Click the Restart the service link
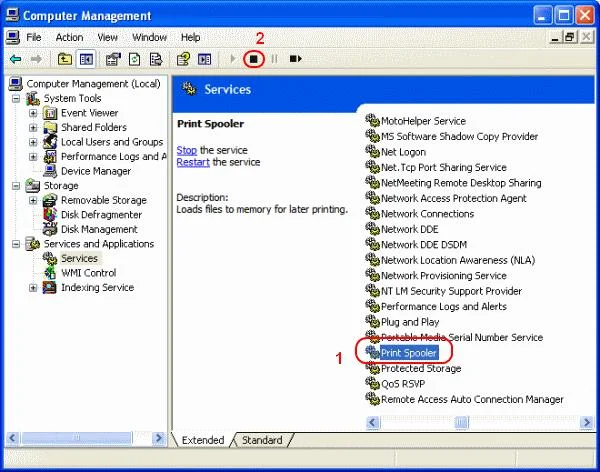Image resolution: width=600 pixels, height=472 pixels. (x=193, y=162)
